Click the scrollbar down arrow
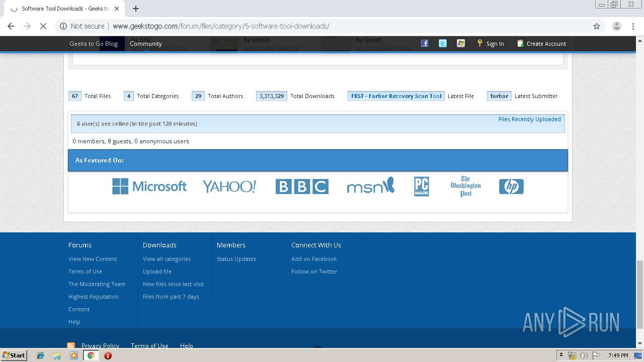 (640, 344)
